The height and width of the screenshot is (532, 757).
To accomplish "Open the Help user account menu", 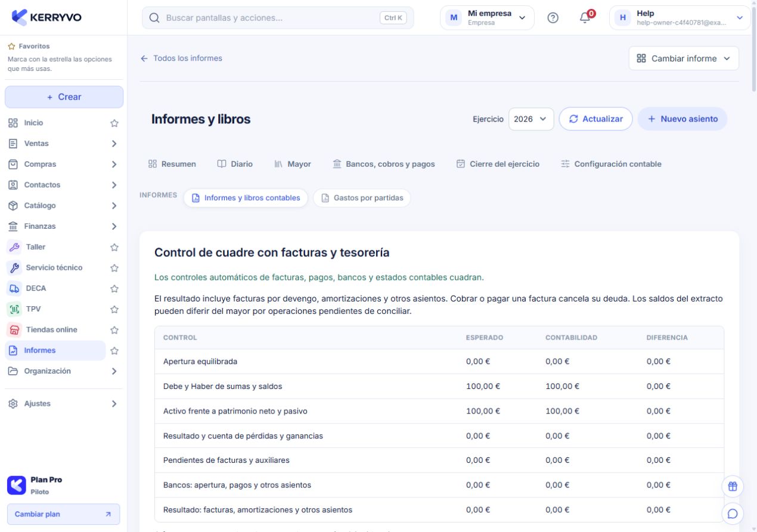I will coord(680,18).
